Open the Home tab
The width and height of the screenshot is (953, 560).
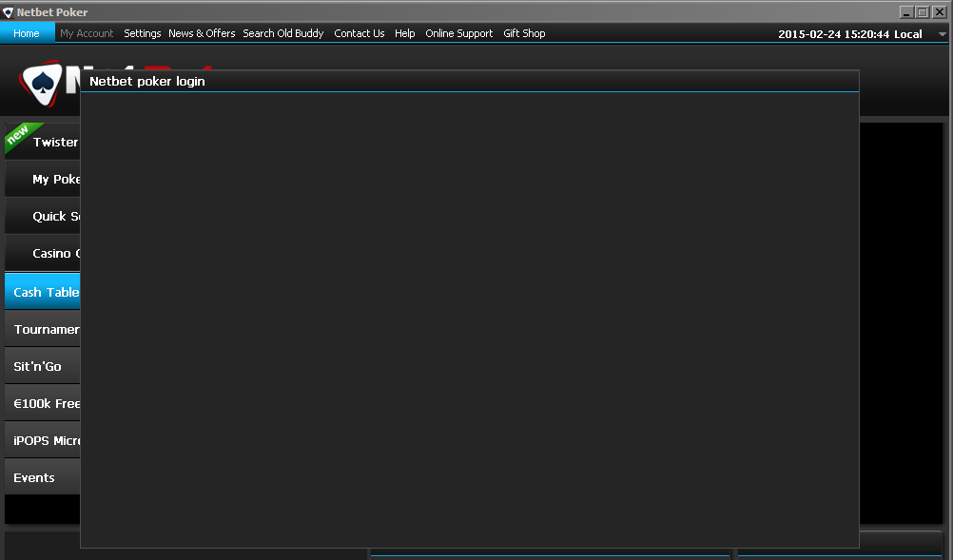click(27, 33)
